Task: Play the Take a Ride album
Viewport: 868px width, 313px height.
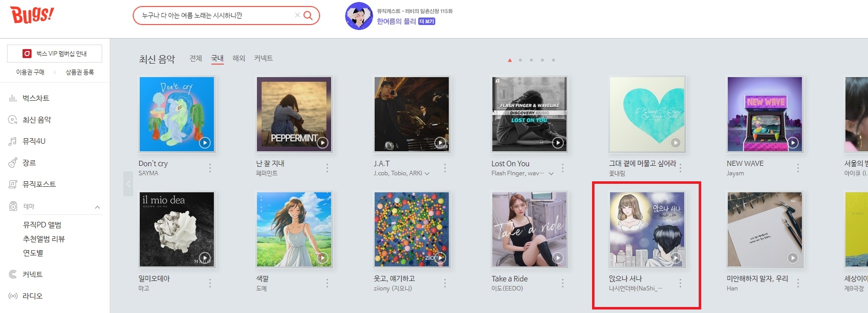Action: 557,258
